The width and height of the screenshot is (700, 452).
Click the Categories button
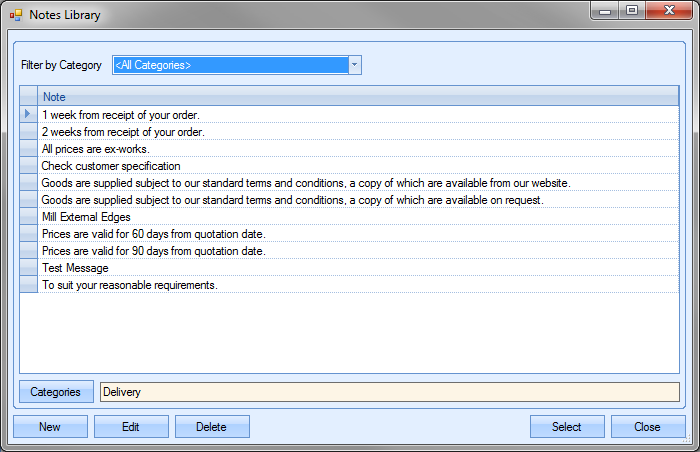56,392
